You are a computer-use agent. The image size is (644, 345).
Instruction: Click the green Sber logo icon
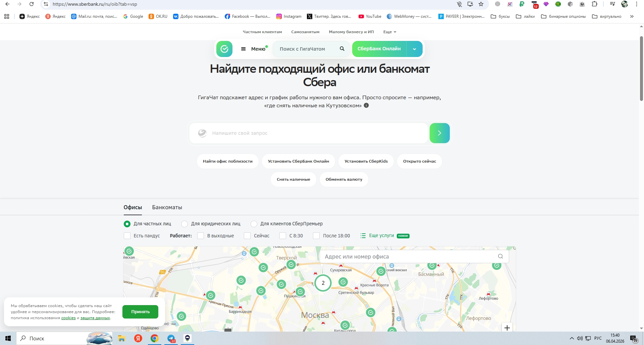224,49
